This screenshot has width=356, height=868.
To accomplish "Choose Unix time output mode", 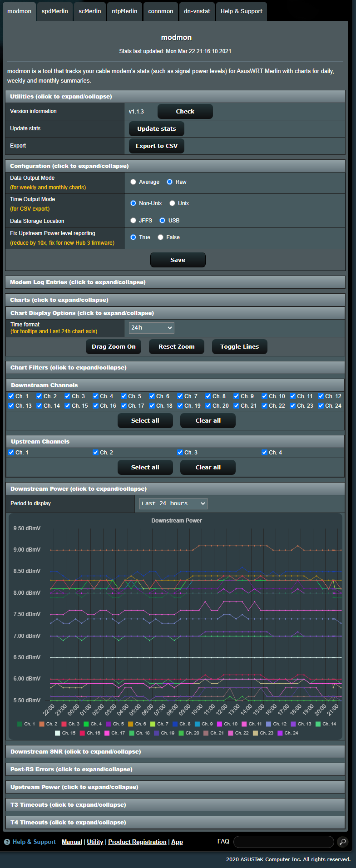I will 173,203.
